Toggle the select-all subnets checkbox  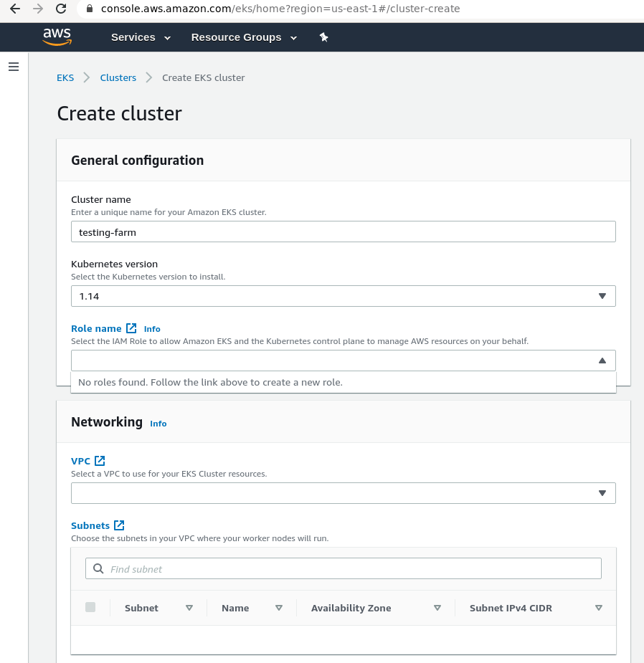point(90,607)
